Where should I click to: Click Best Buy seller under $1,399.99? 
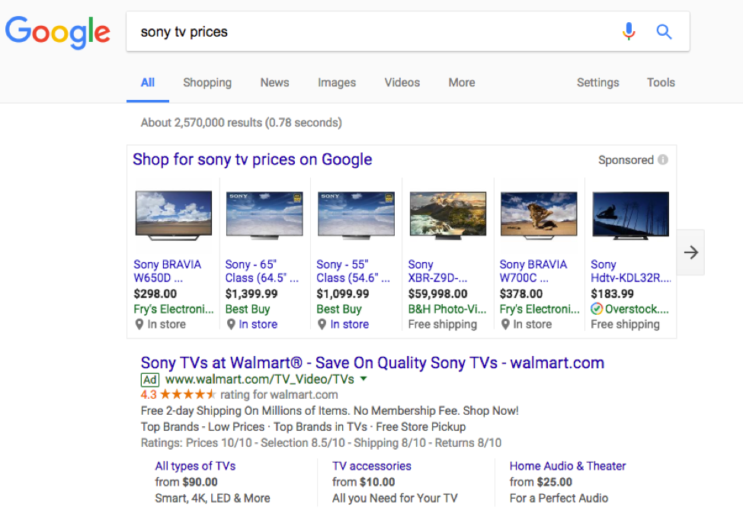point(247,309)
